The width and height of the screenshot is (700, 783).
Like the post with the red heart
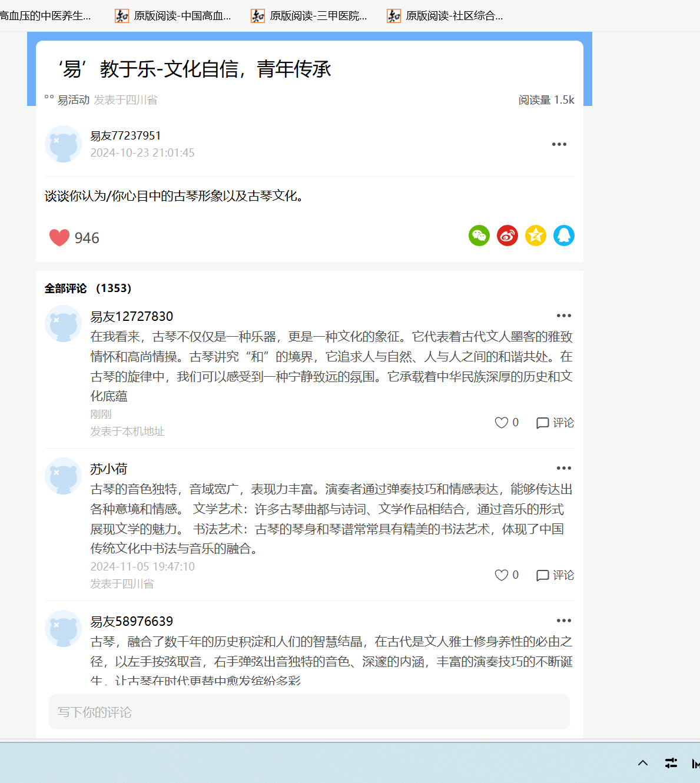59,237
